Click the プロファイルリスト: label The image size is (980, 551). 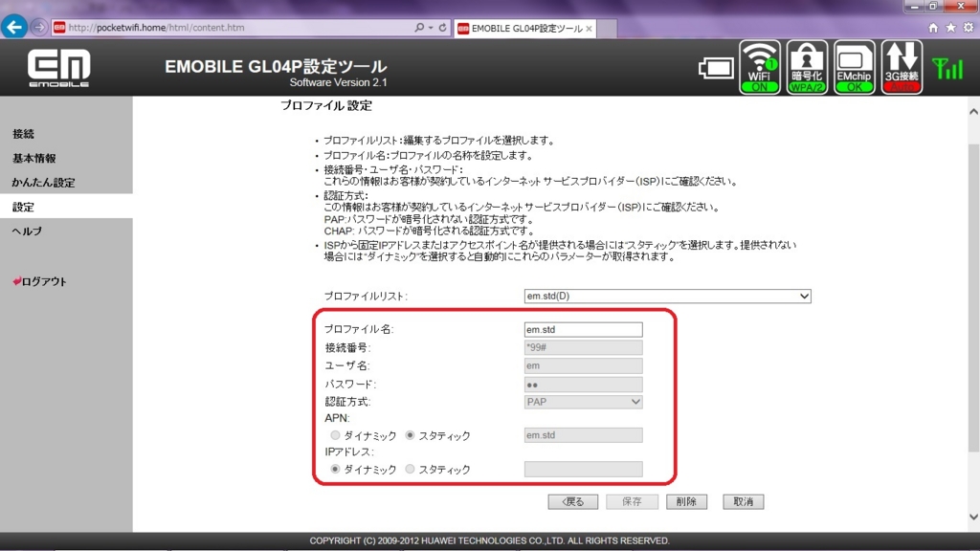pyautogui.click(x=366, y=297)
